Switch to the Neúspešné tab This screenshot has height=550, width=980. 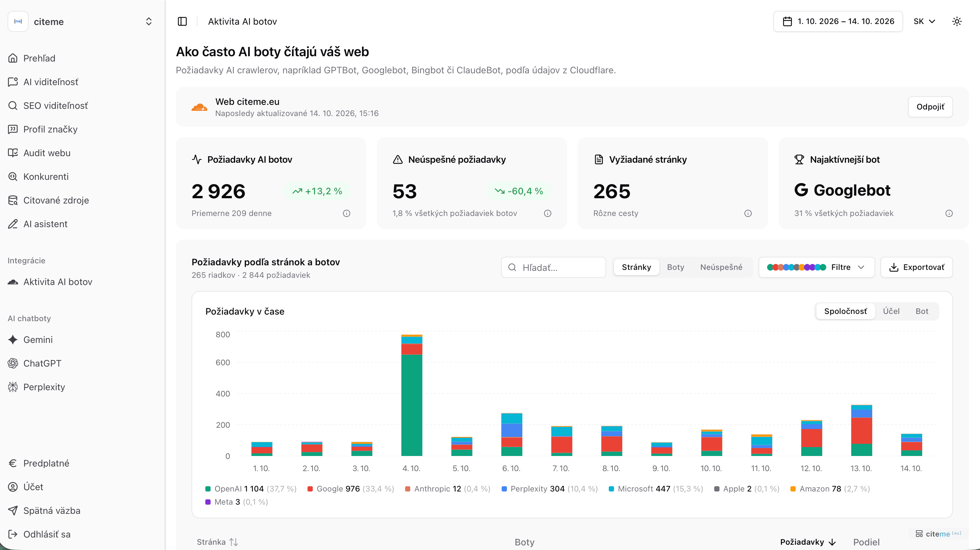pos(721,267)
